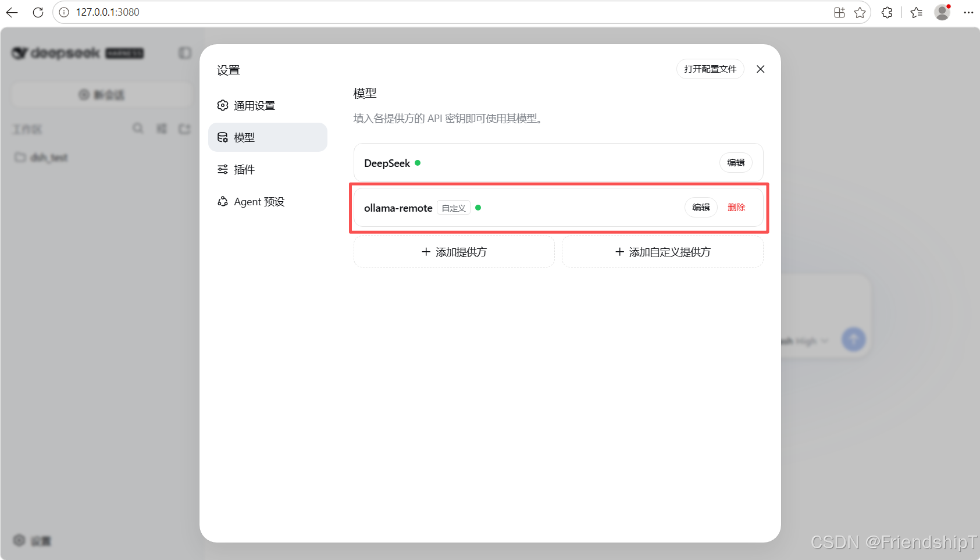Click the 打开配置文件 button
Screen dimensions: 980x560
(710, 69)
